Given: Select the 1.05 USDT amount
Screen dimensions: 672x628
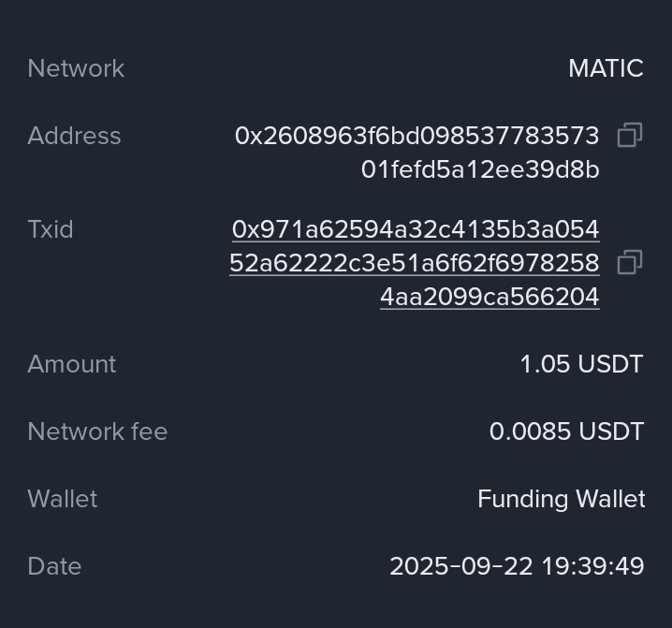Looking at the screenshot, I should coord(581,364).
